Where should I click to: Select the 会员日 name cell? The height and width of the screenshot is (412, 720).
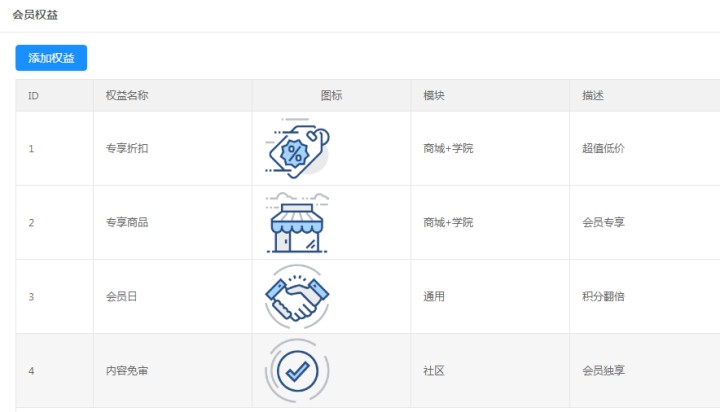(121, 297)
